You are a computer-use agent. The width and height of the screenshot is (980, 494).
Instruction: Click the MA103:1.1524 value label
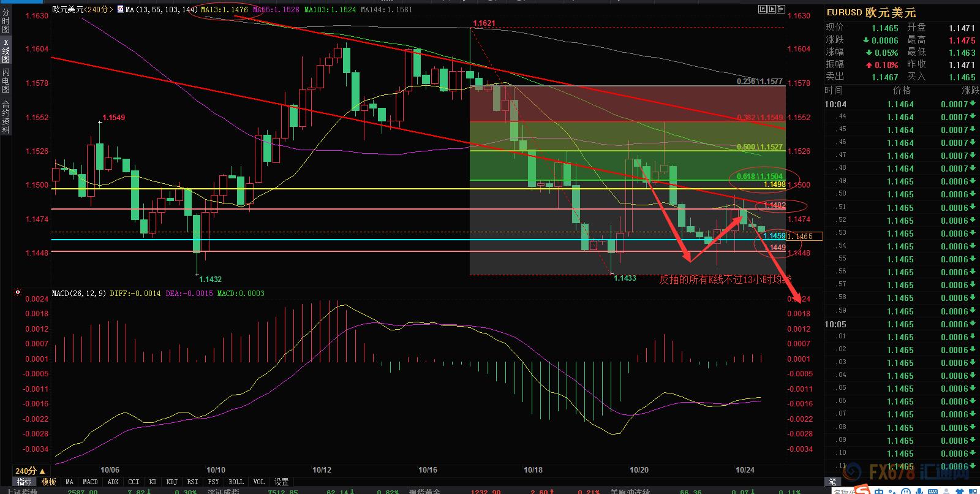tap(330, 10)
